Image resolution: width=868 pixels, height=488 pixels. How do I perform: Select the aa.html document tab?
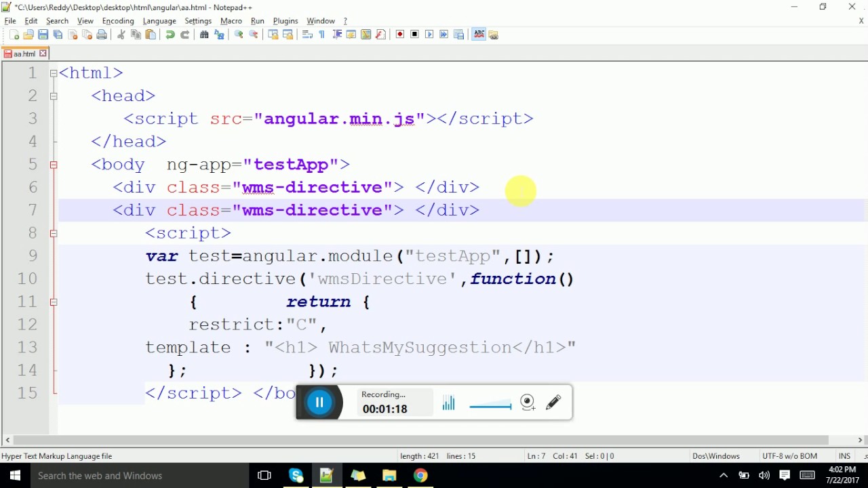point(25,54)
